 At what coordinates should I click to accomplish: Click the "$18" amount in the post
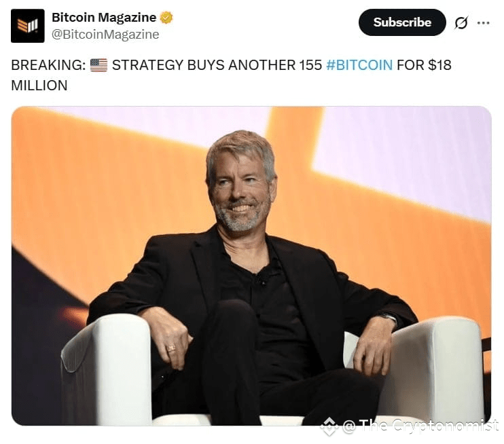tap(439, 65)
